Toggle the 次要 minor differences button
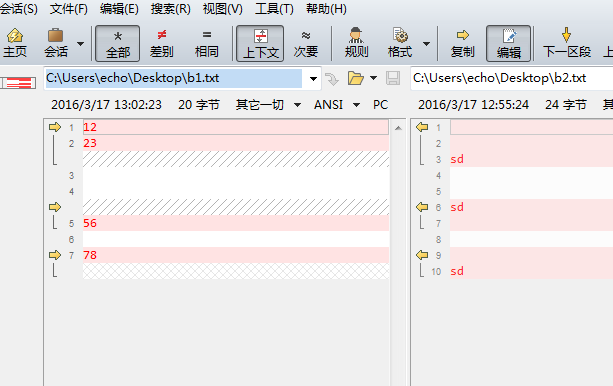Screen dimensions: 613x386 [x=306, y=43]
